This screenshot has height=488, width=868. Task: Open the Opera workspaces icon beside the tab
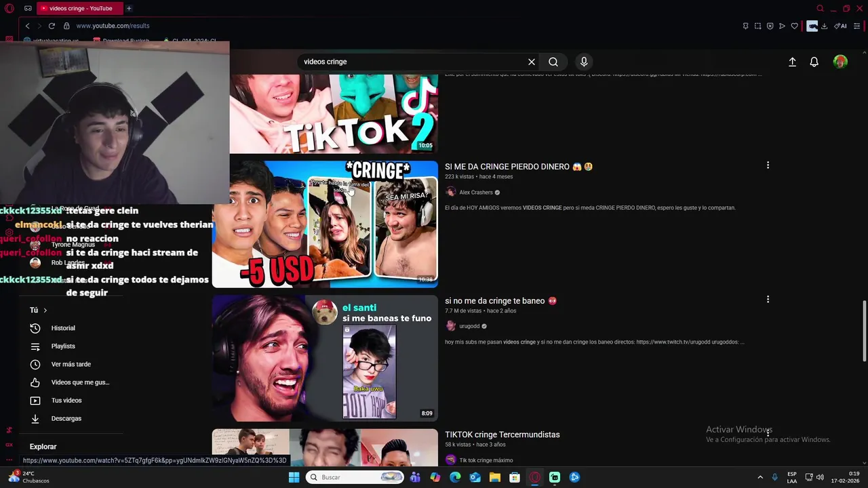(28, 8)
